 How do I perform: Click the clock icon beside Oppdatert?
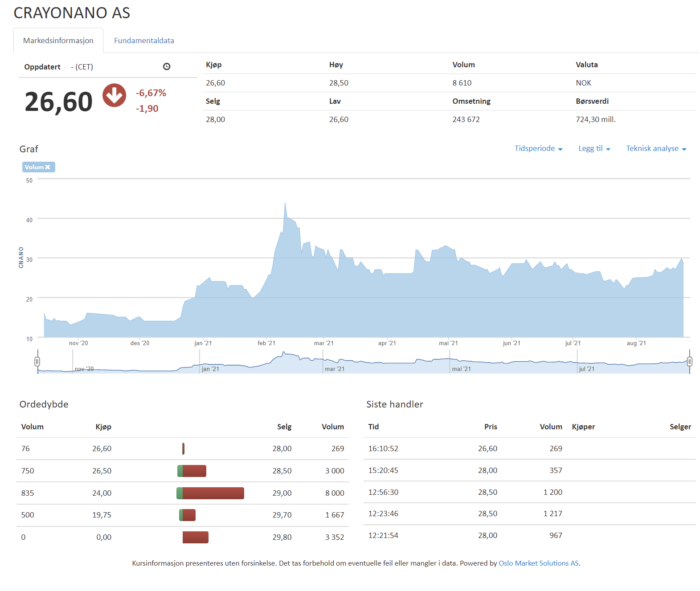point(167,67)
